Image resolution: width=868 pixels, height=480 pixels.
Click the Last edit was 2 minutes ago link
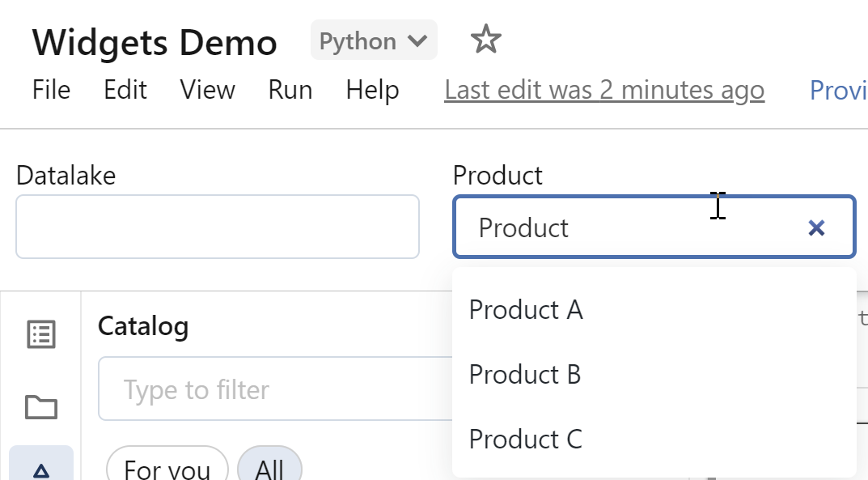pos(604,90)
